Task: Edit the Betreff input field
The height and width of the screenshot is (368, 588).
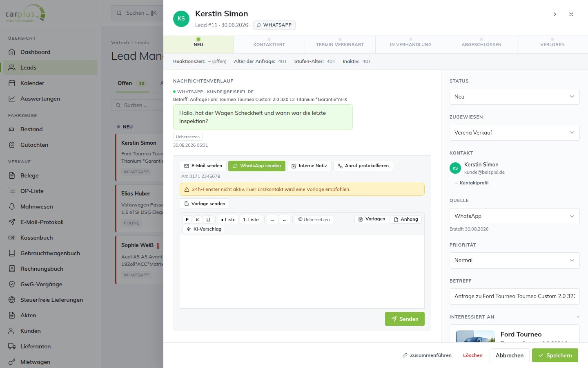Action: (514, 296)
